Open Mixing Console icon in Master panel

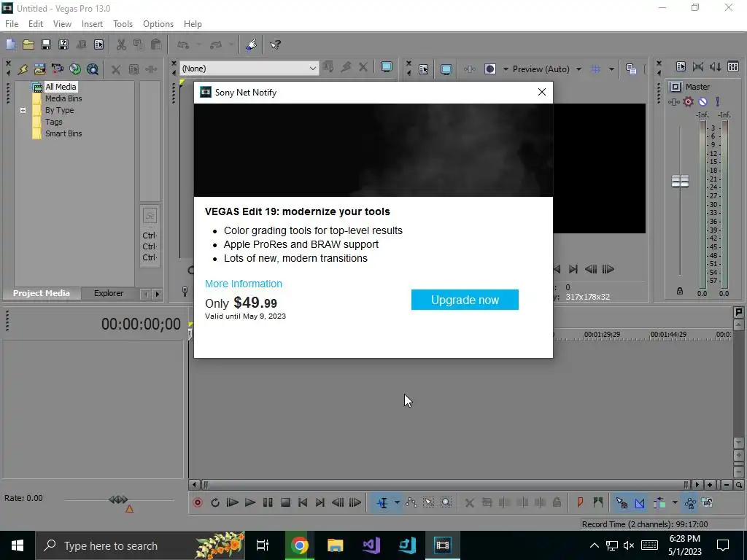click(733, 67)
